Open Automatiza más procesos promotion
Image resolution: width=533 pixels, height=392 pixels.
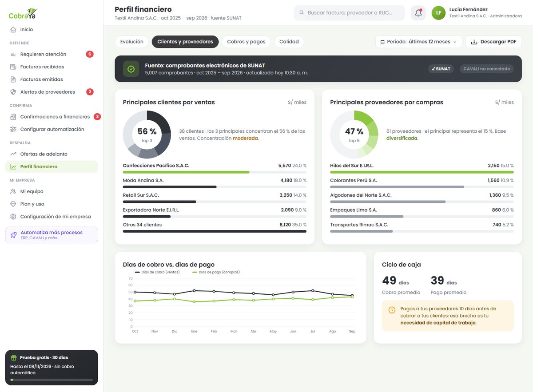[x=52, y=235]
